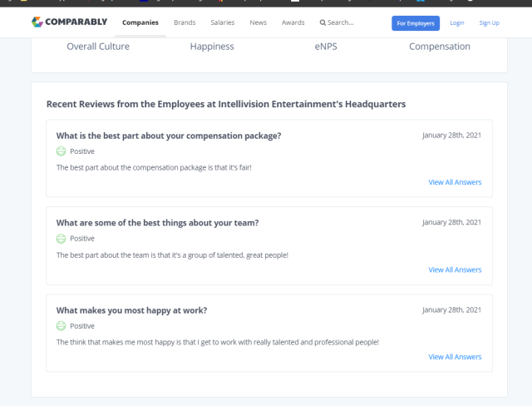Viewport: 532px width, 406px height.
Task: Open the Awards menu item
Action: point(293,22)
